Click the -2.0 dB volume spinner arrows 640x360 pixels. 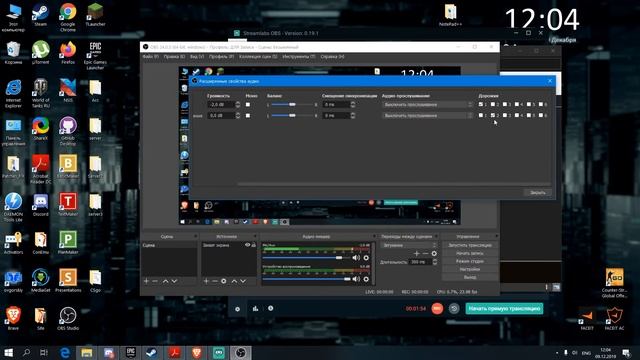tap(238, 104)
